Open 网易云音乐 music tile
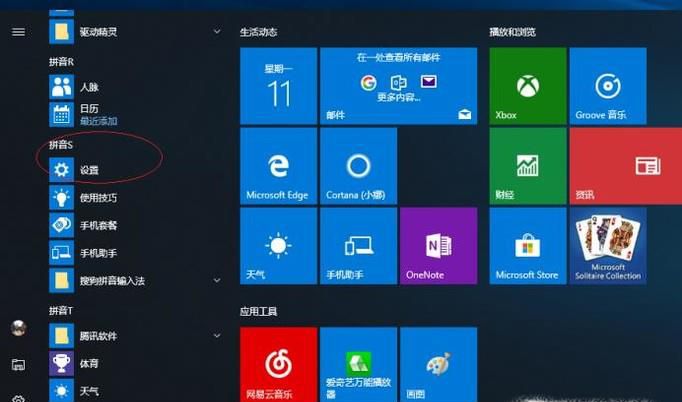Screen dimensions: 682x402 click(x=278, y=364)
